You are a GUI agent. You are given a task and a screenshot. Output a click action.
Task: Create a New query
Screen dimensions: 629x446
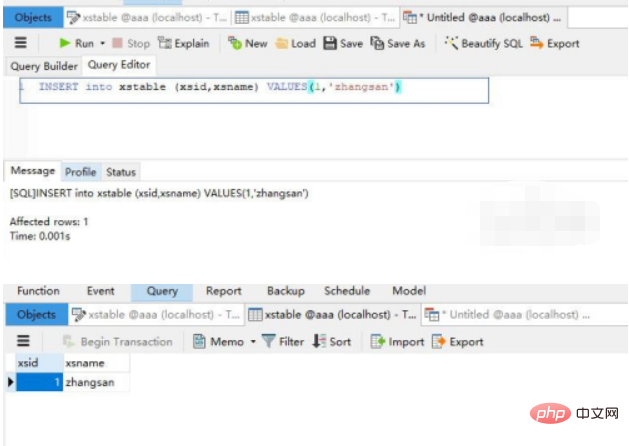(248, 43)
